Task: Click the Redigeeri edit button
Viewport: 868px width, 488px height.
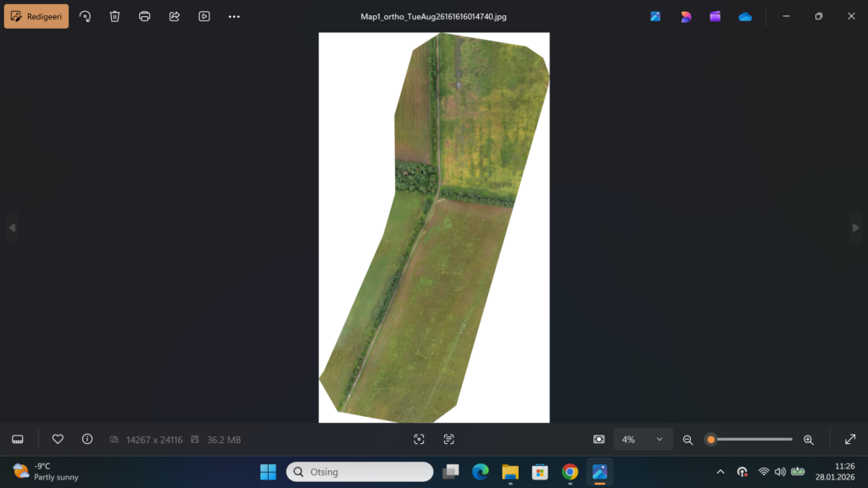Action: click(x=36, y=16)
